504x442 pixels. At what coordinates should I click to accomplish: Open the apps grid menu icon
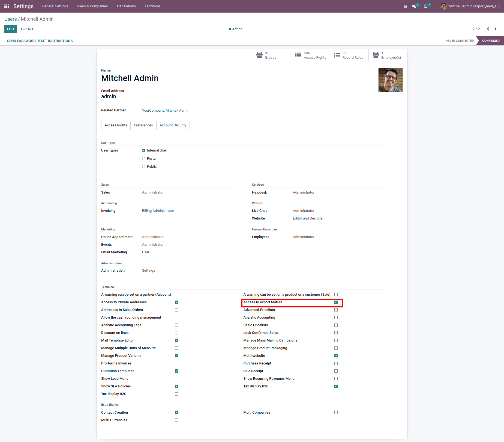pos(7,6)
